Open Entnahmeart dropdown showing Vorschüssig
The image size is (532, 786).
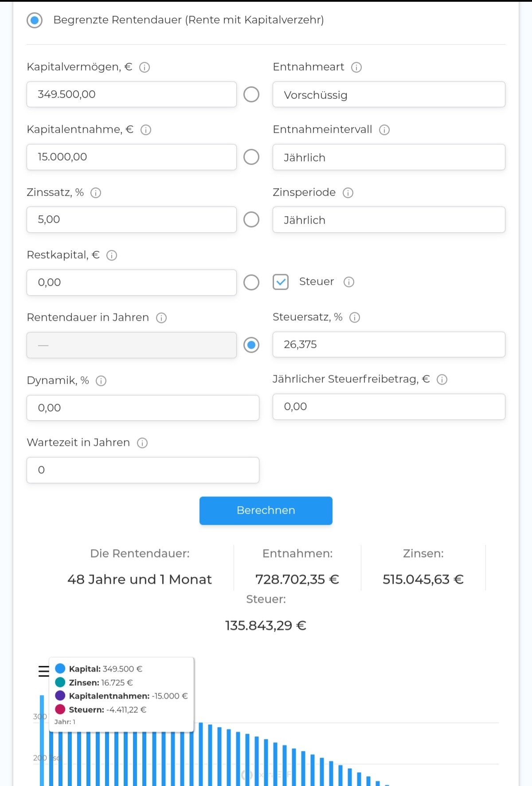[x=388, y=95]
